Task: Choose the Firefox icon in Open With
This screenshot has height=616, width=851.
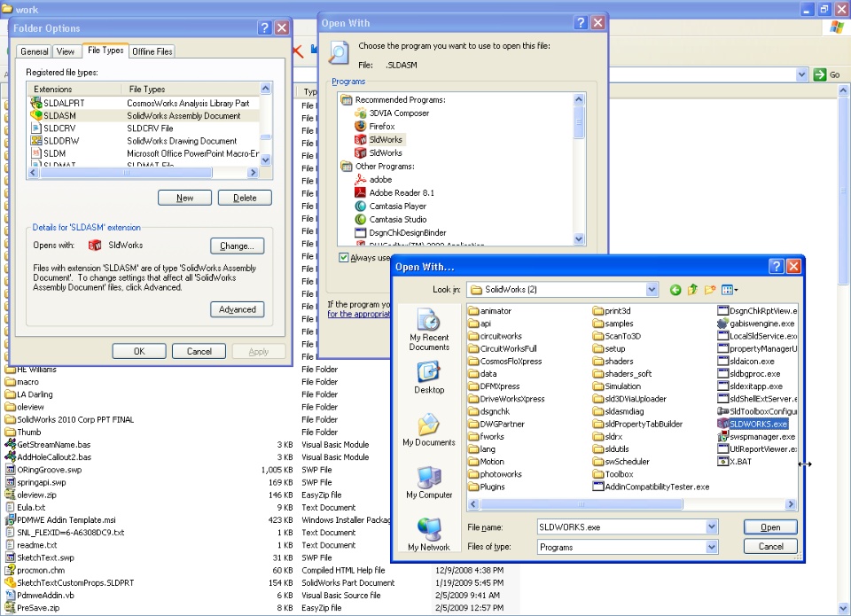Action: (361, 126)
